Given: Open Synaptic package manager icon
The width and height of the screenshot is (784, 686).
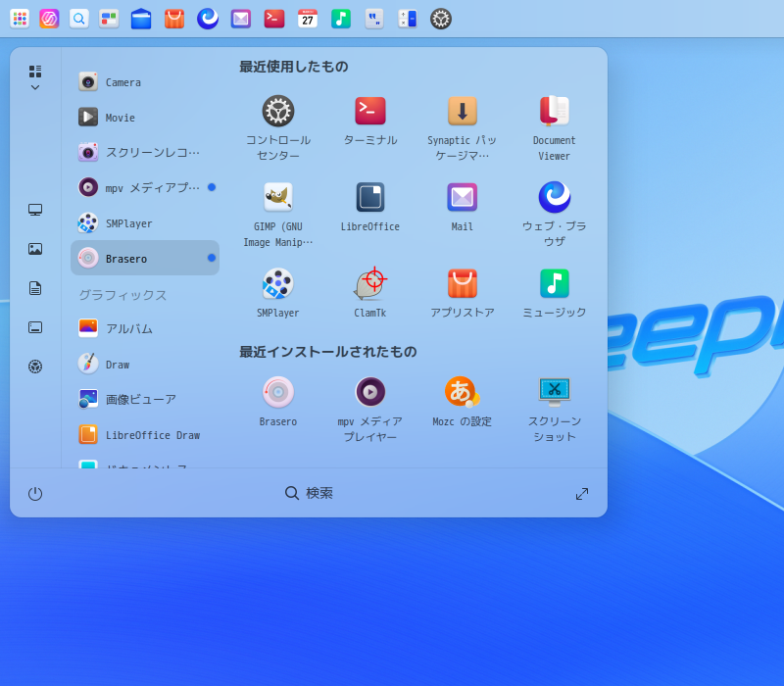Looking at the screenshot, I should (463, 111).
